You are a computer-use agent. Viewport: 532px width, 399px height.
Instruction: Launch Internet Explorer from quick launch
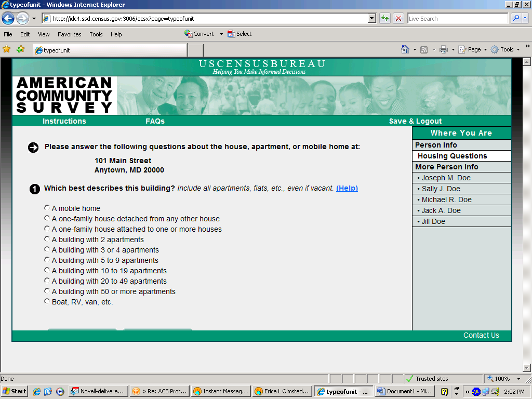[37, 391]
